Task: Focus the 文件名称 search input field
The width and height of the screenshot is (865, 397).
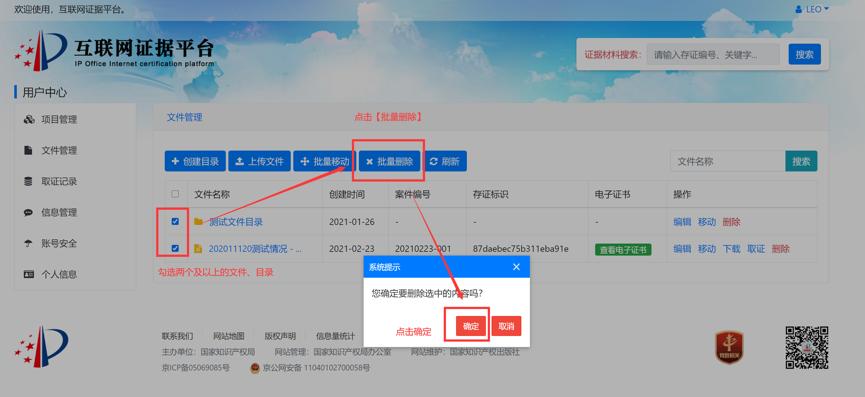Action: click(728, 162)
